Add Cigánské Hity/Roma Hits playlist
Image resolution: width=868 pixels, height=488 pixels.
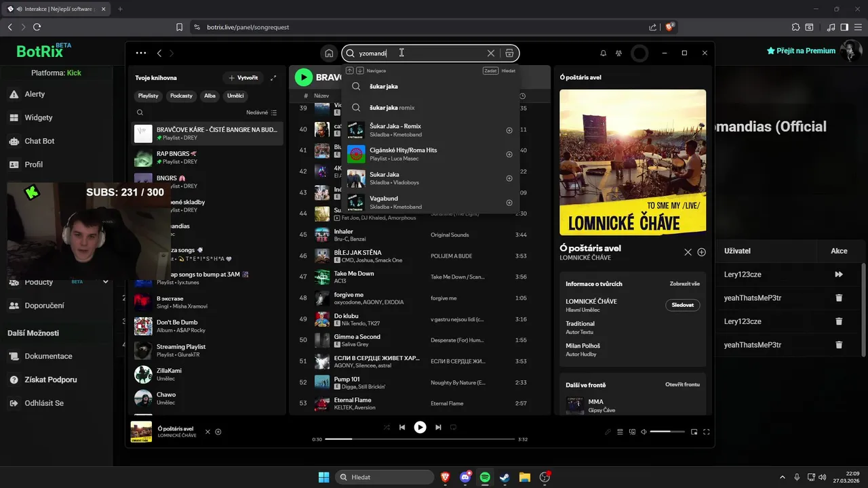tap(509, 155)
